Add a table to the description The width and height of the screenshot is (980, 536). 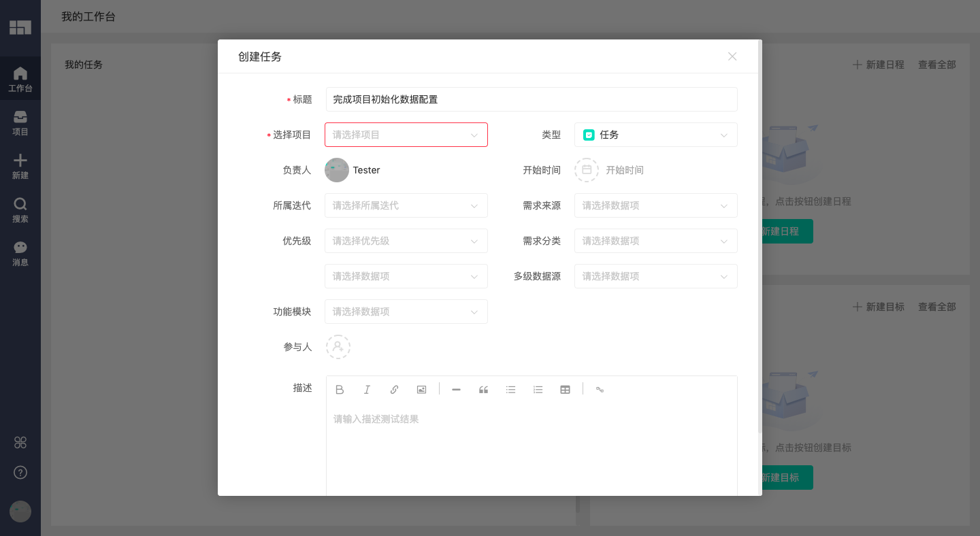[565, 390]
